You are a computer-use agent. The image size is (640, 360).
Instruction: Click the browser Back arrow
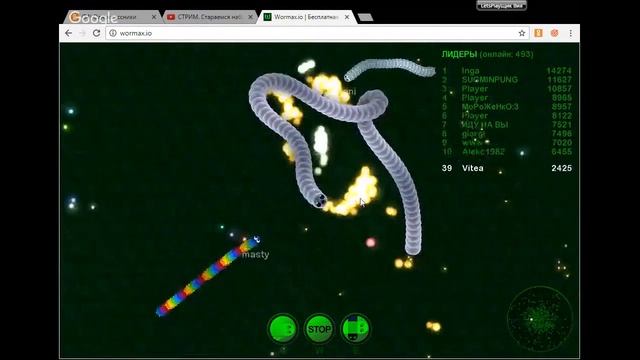tap(69, 33)
